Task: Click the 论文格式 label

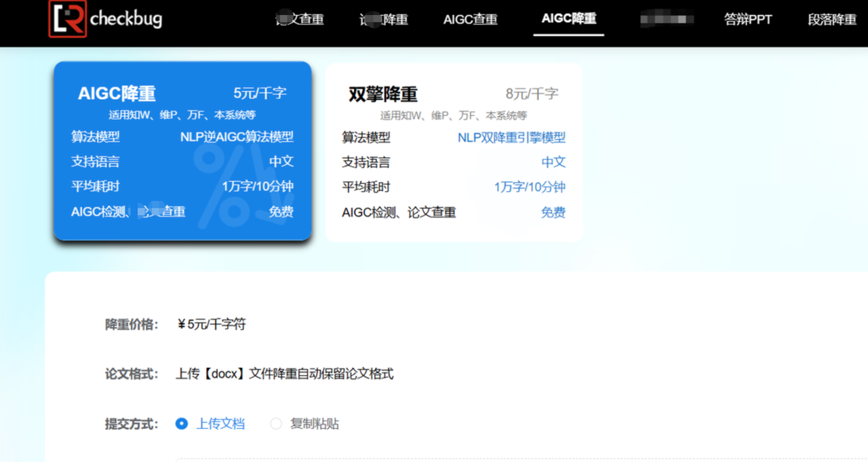Action: (x=132, y=374)
